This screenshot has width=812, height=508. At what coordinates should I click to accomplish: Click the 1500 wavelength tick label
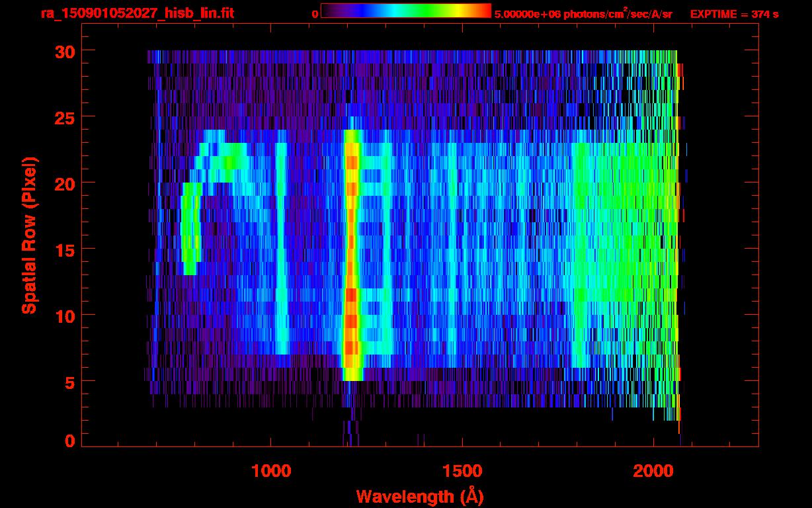click(x=462, y=471)
